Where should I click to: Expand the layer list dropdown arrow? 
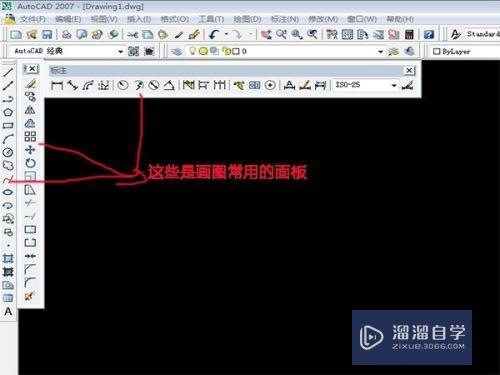click(380, 51)
